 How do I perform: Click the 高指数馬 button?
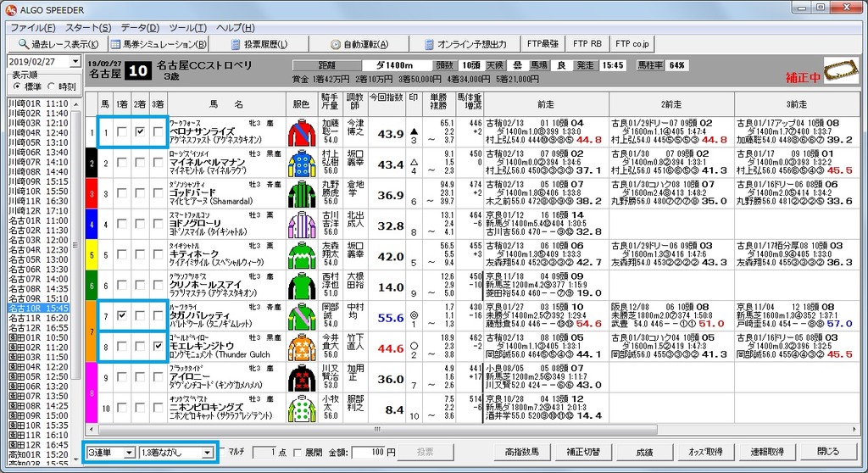[x=521, y=452]
